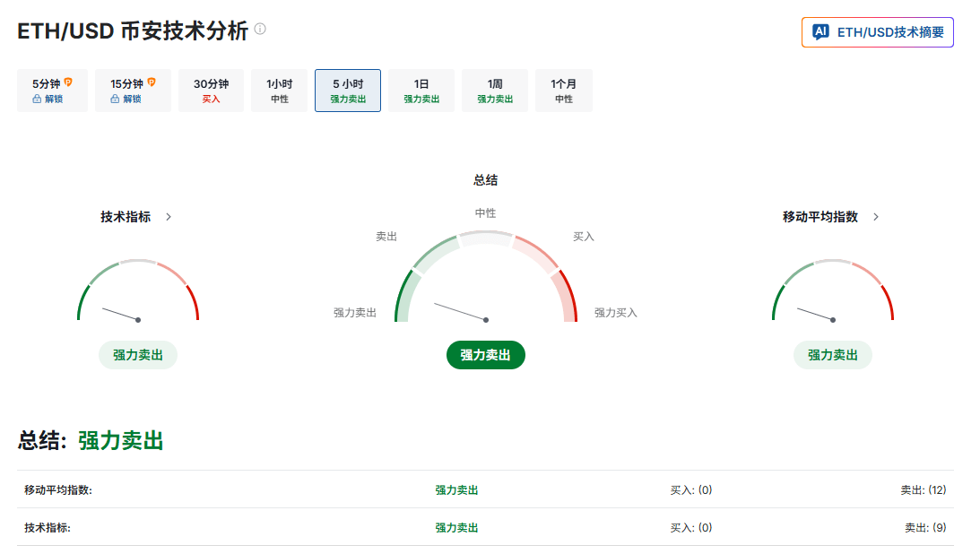Open the 技术指标 heading link
The image size is (980, 554).
[126, 217]
